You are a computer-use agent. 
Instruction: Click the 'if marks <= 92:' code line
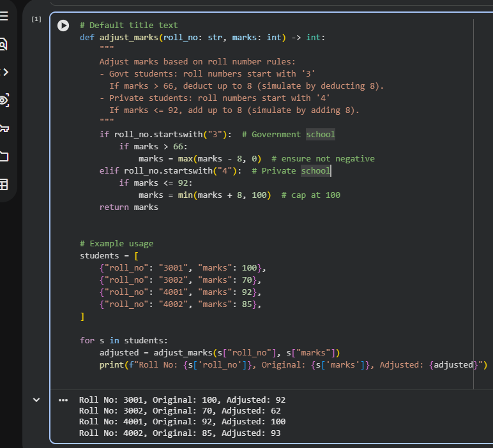click(x=156, y=183)
